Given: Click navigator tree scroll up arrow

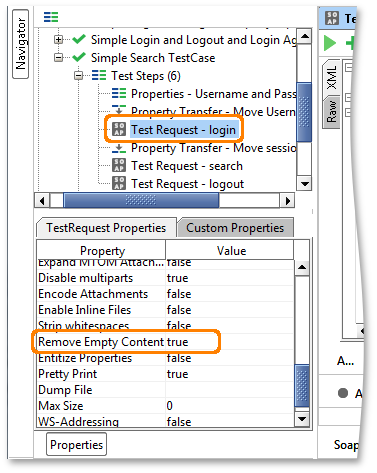Looking at the screenshot, I should 304,36.
